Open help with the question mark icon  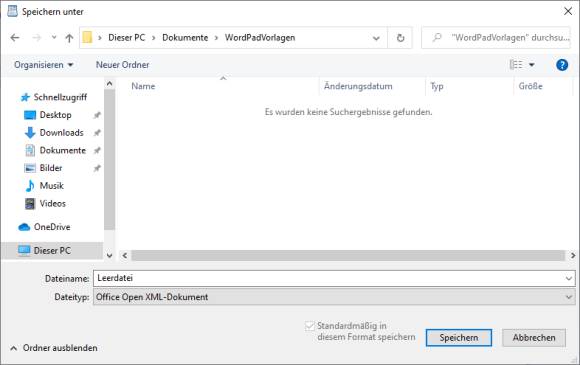click(562, 65)
